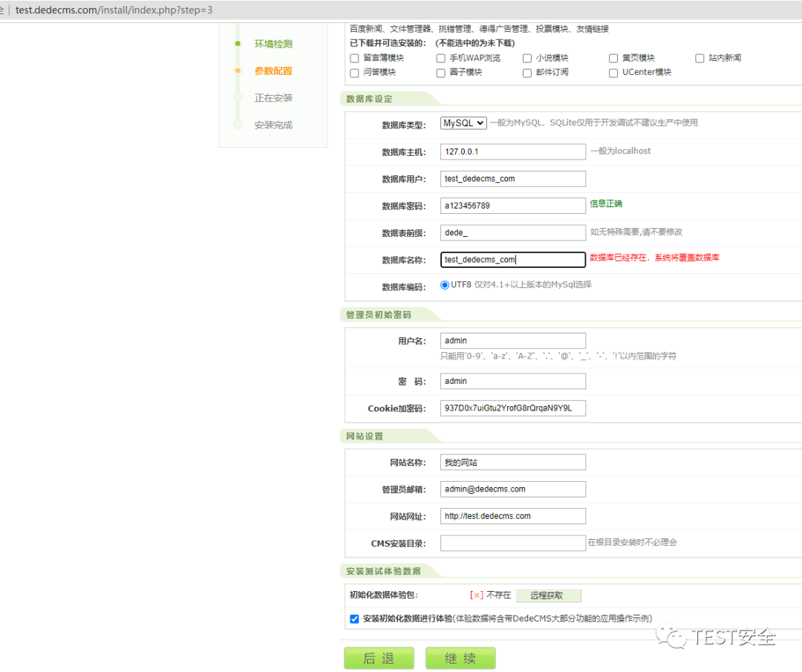Click the 网站设置 section header

click(365, 436)
